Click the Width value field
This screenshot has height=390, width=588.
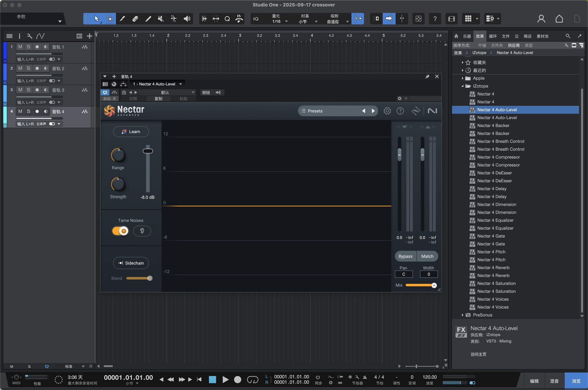pyautogui.click(x=428, y=274)
